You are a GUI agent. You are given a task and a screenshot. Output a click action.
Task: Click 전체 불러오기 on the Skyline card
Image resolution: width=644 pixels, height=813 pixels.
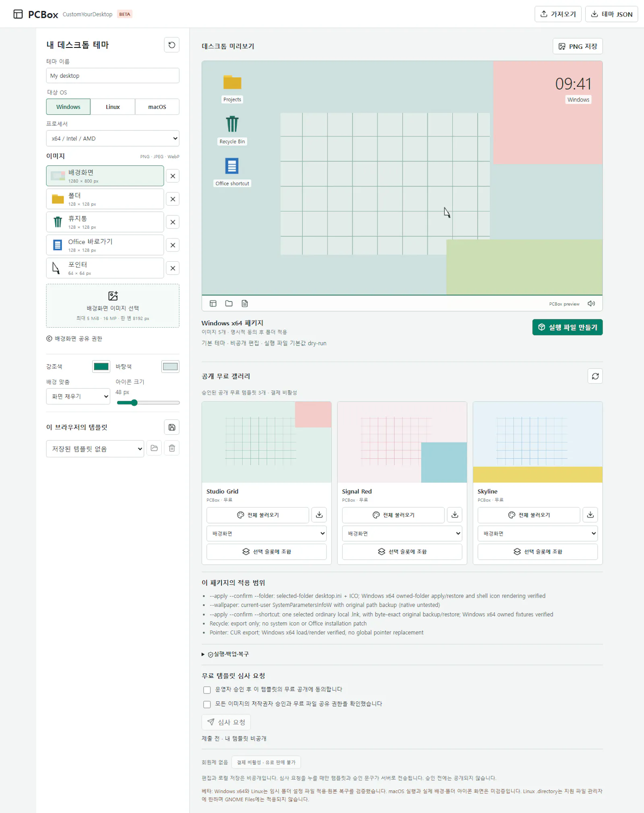coord(529,515)
